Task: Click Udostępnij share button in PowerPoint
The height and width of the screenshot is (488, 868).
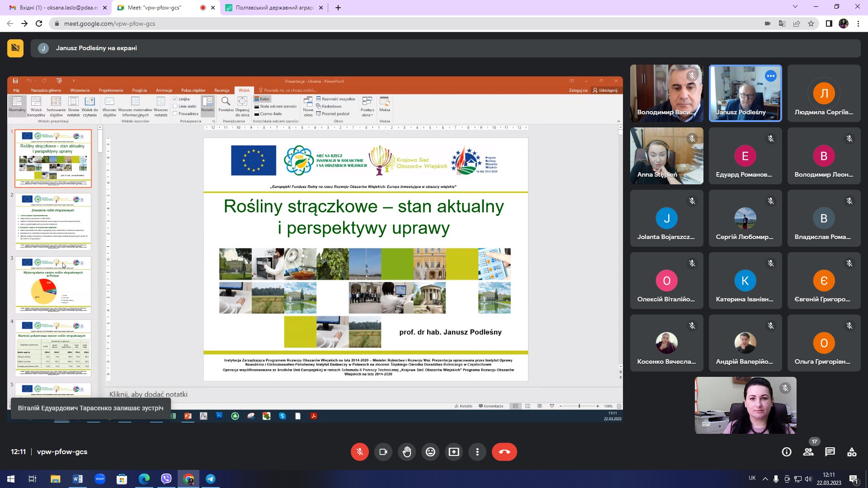Action: pyautogui.click(x=605, y=90)
